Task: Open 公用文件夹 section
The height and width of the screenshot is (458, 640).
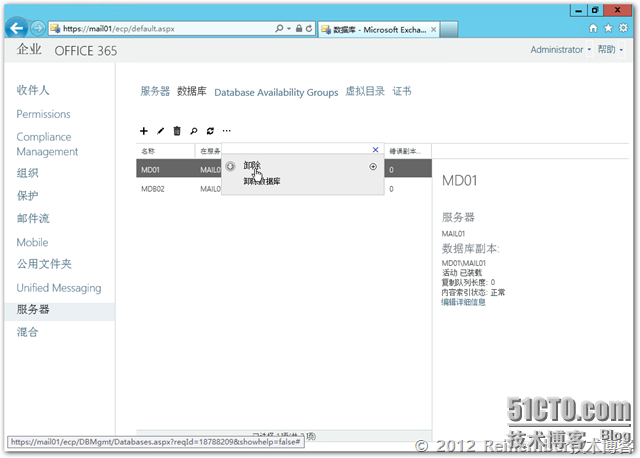Action: tap(44, 264)
